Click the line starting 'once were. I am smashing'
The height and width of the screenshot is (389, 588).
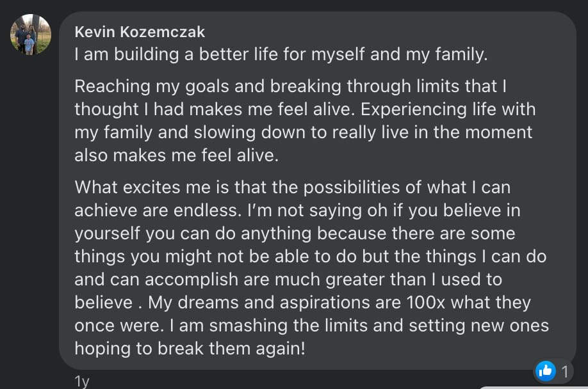click(312, 326)
